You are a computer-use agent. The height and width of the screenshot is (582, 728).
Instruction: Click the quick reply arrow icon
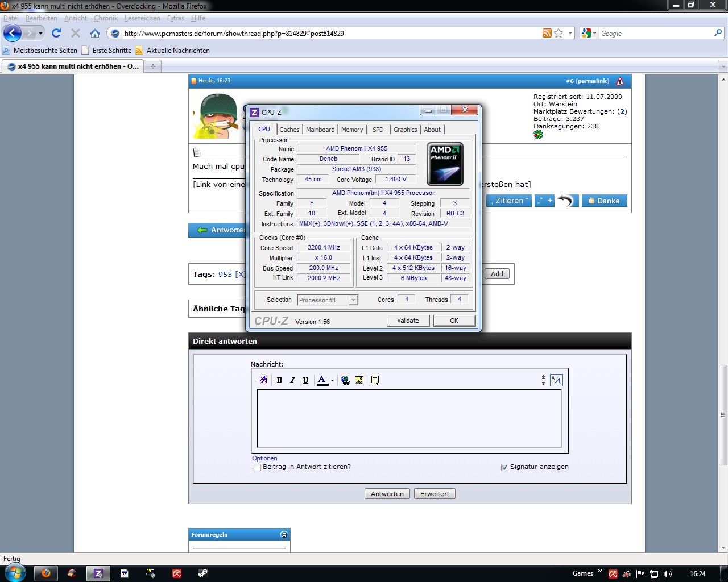click(568, 201)
